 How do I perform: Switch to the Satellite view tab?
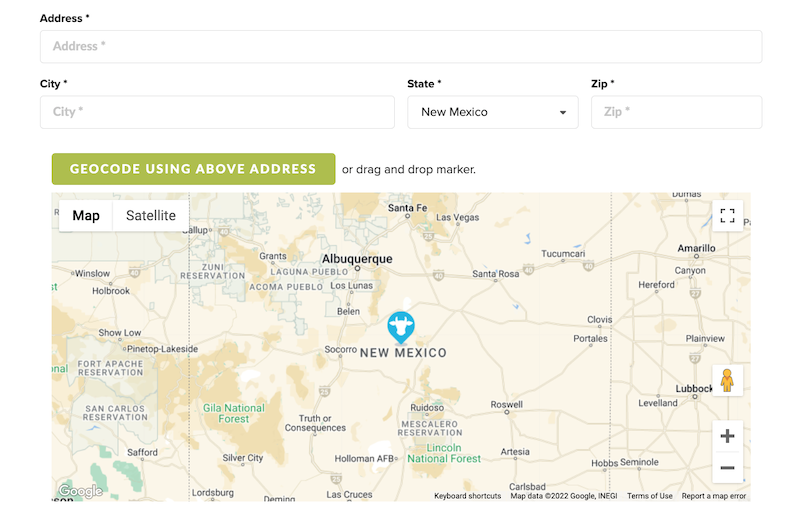pyautogui.click(x=151, y=216)
